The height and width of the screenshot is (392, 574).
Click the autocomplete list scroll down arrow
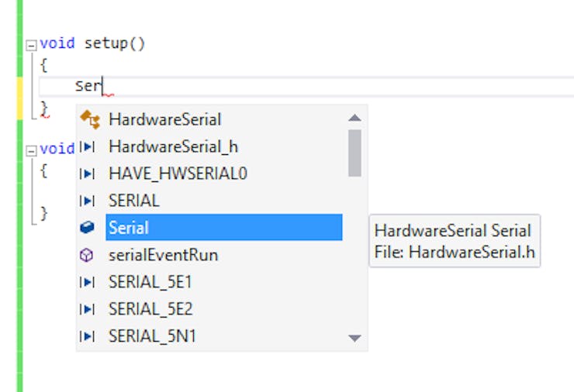tap(354, 338)
